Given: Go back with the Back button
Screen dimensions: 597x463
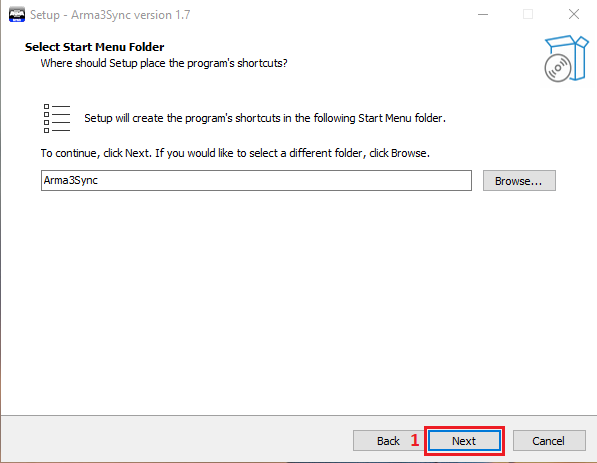Looking at the screenshot, I should 388,441.
